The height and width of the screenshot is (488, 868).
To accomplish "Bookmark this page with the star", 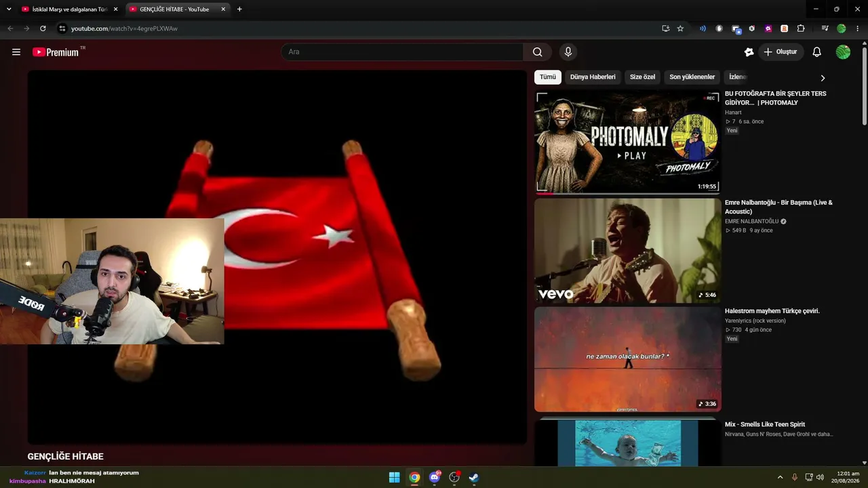I will pos(680,28).
